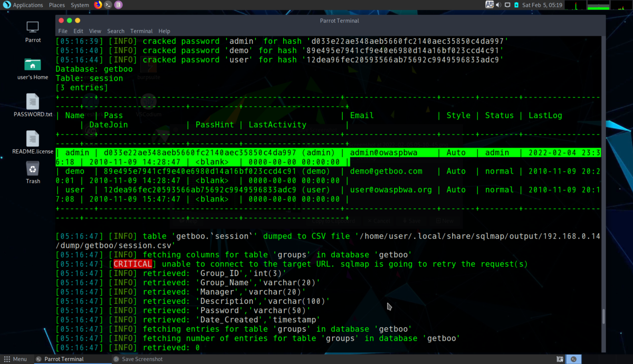Open the display/network tray icon
Screen dimensions: 633x364
(507, 5)
